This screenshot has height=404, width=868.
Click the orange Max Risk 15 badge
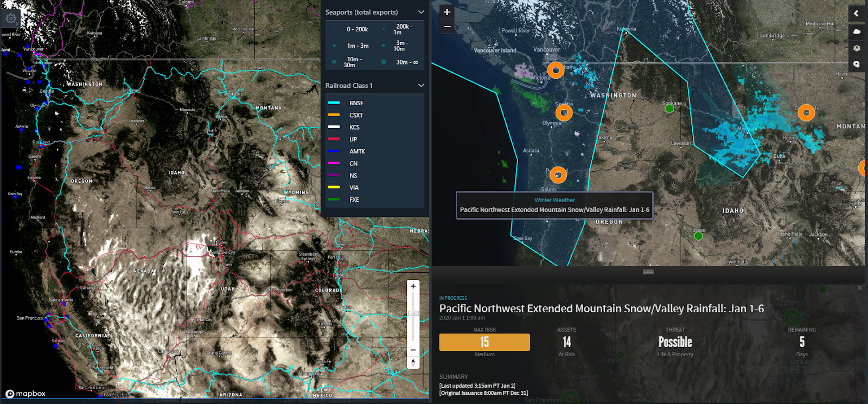pyautogui.click(x=484, y=342)
